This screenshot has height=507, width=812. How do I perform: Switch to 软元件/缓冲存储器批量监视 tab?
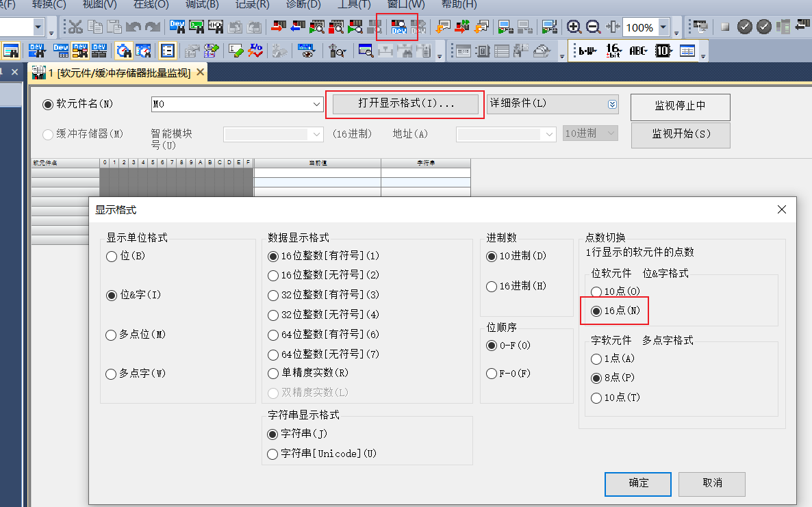pos(116,73)
